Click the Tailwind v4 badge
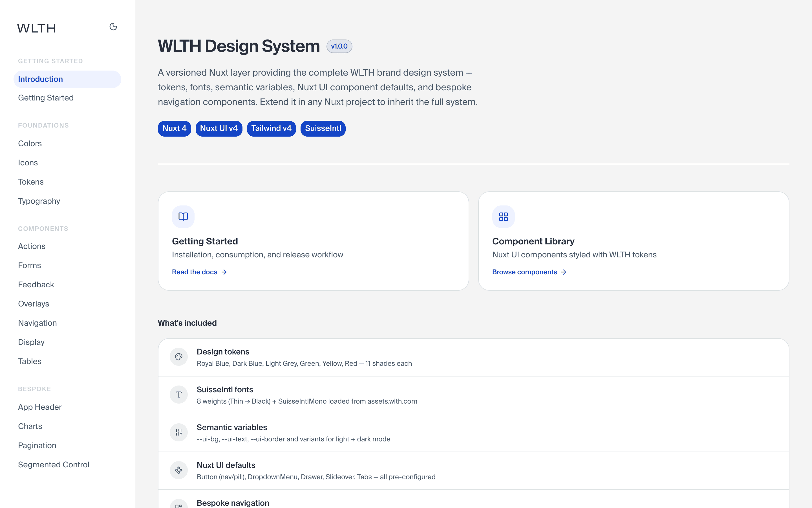This screenshot has height=508, width=812. tap(272, 129)
